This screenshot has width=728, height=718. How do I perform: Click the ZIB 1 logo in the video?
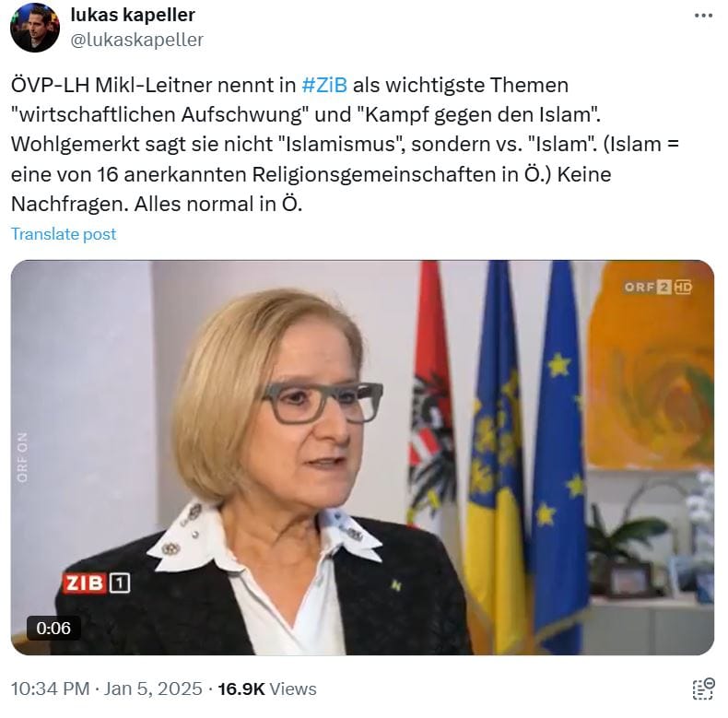coord(96,583)
